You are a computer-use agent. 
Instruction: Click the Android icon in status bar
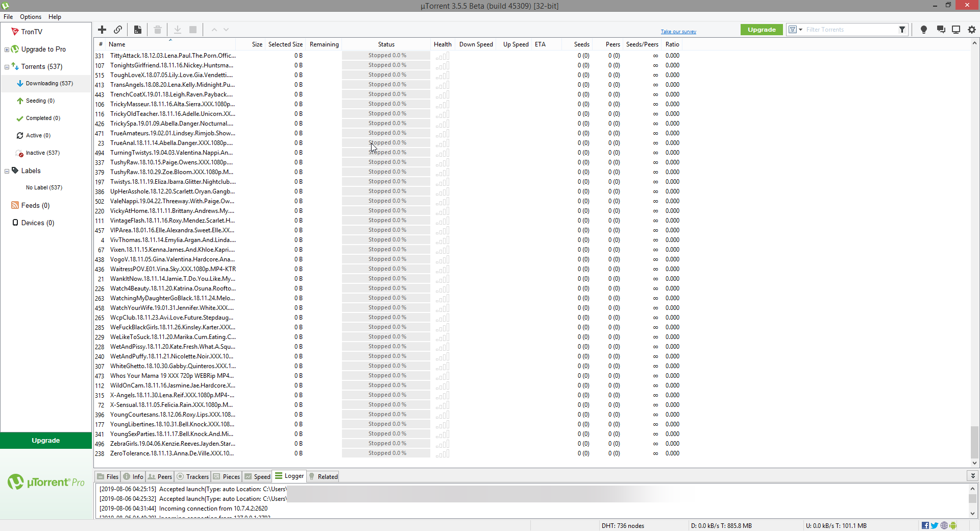point(953,525)
